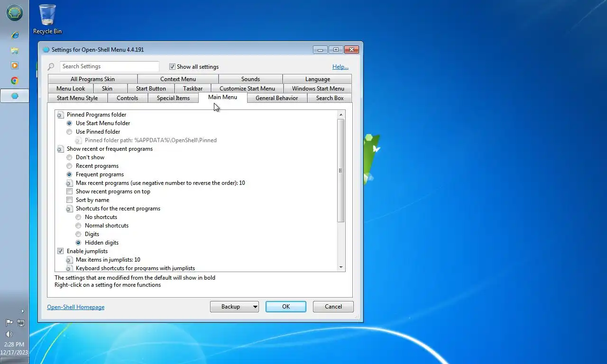Open Windows Start Menu tab
607x364 pixels.
(x=318, y=89)
